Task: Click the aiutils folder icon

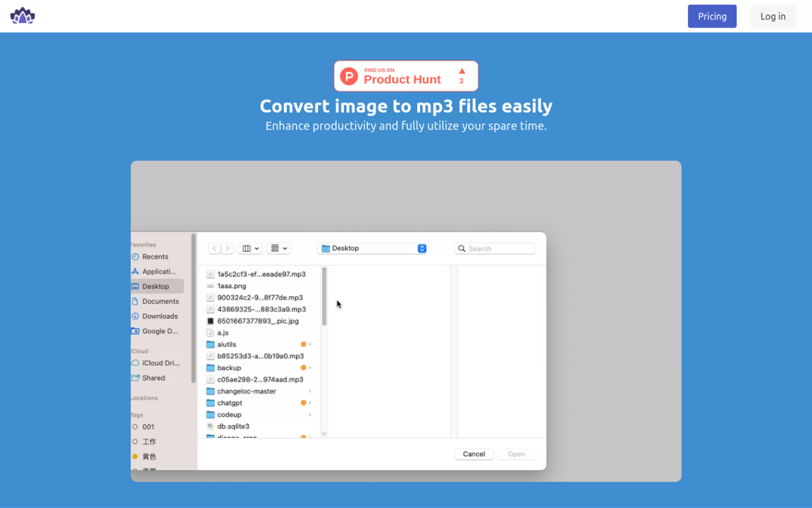Action: [x=210, y=344]
